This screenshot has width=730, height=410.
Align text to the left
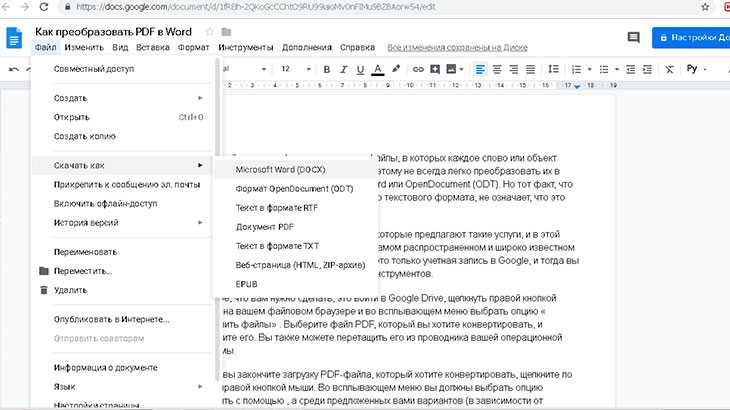(x=480, y=69)
